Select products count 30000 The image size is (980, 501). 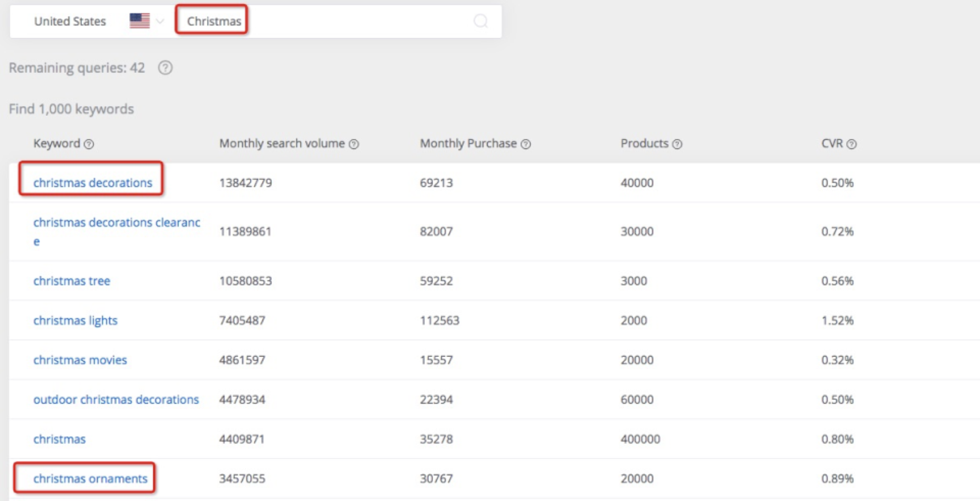tap(637, 231)
